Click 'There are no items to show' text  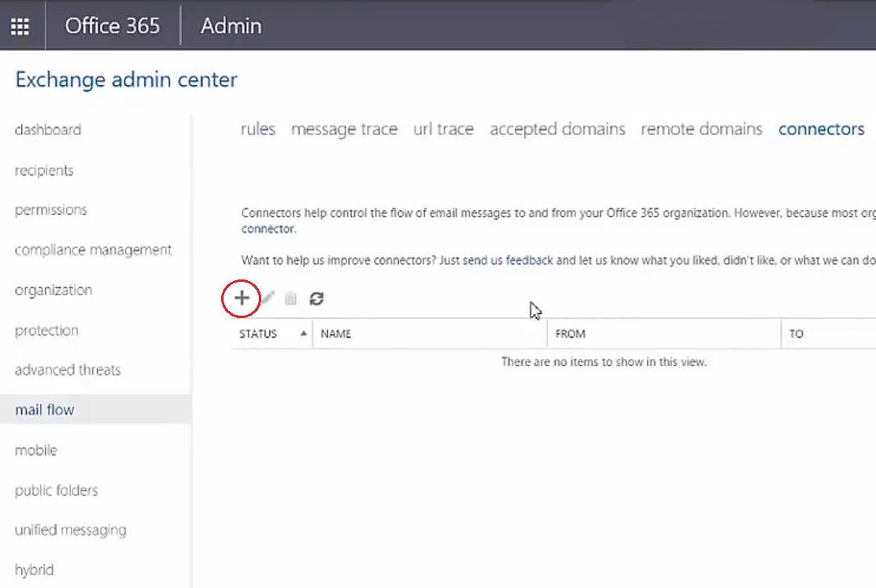[604, 361]
